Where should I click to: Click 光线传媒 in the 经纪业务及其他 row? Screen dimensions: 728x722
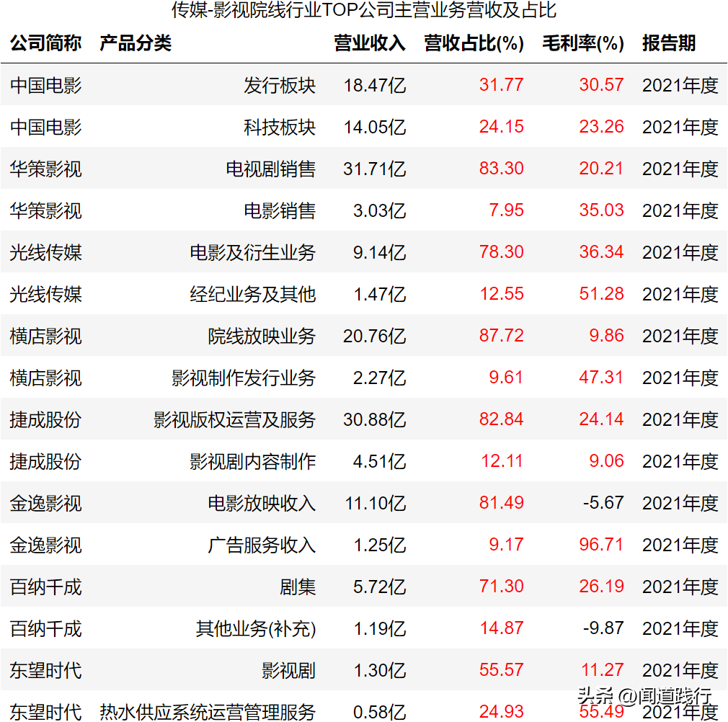tap(45, 294)
